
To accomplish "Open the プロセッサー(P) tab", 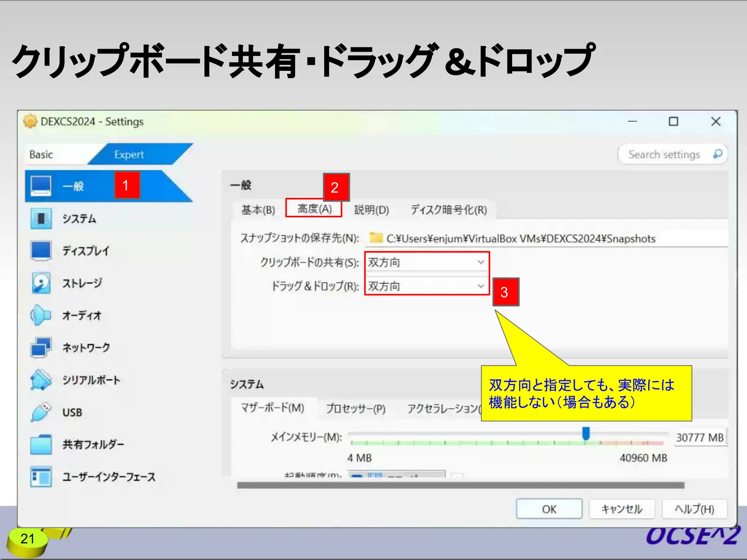I will (x=356, y=409).
